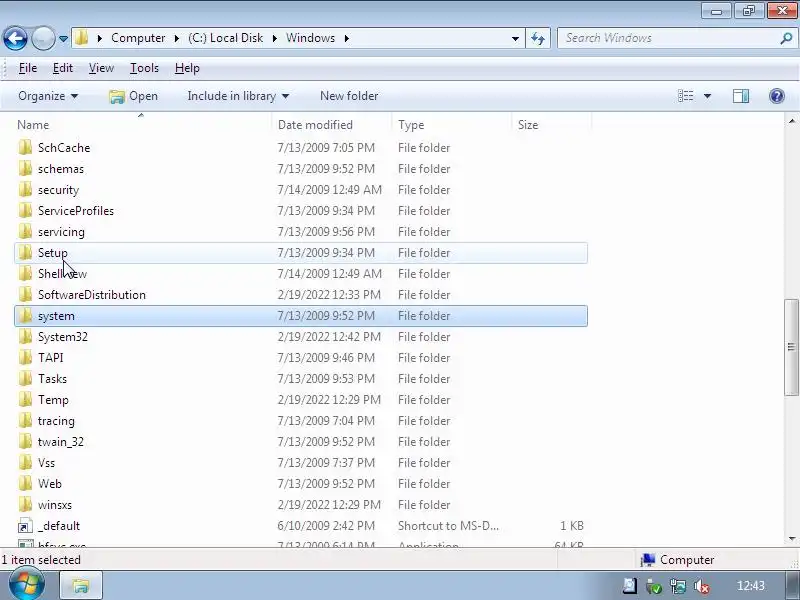Sort by the Type column header
Screen dimensions: 800x600
tap(452, 125)
